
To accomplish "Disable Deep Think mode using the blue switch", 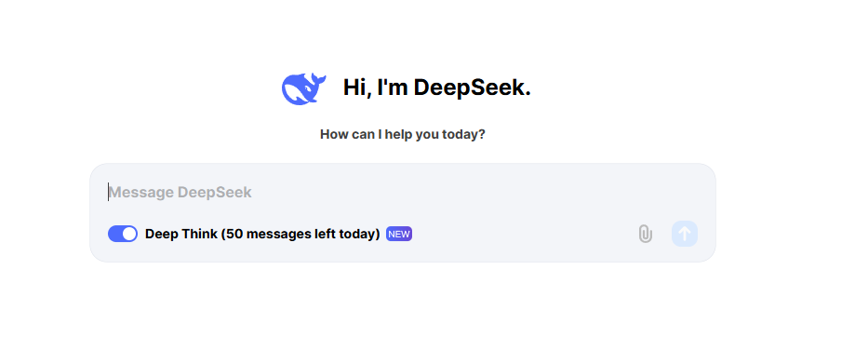I will coord(123,234).
